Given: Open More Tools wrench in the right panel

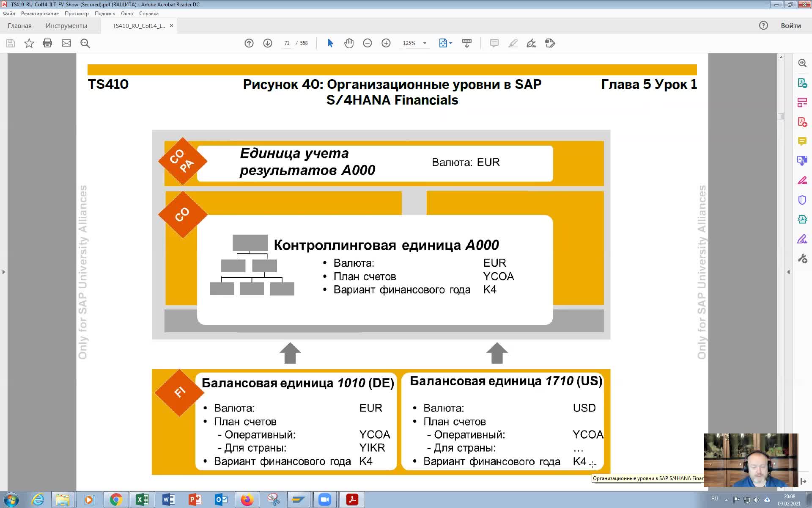Looking at the screenshot, I should coord(802,258).
